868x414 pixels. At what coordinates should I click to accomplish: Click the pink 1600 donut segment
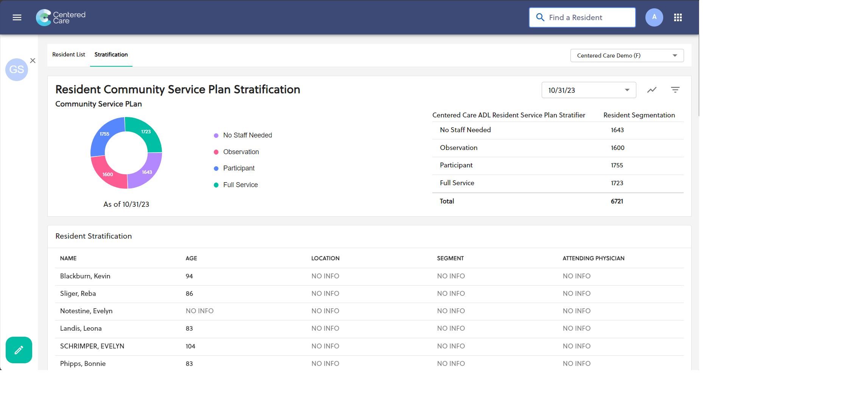108,175
